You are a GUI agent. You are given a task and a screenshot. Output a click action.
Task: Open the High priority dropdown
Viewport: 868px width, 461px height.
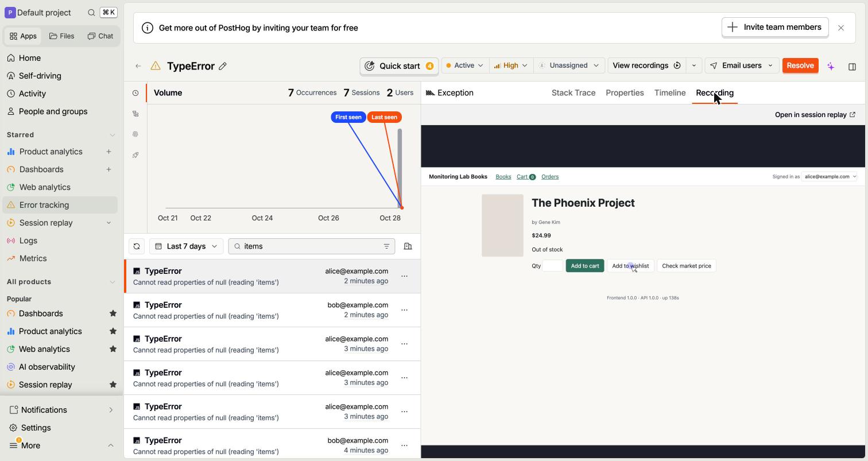tap(511, 65)
